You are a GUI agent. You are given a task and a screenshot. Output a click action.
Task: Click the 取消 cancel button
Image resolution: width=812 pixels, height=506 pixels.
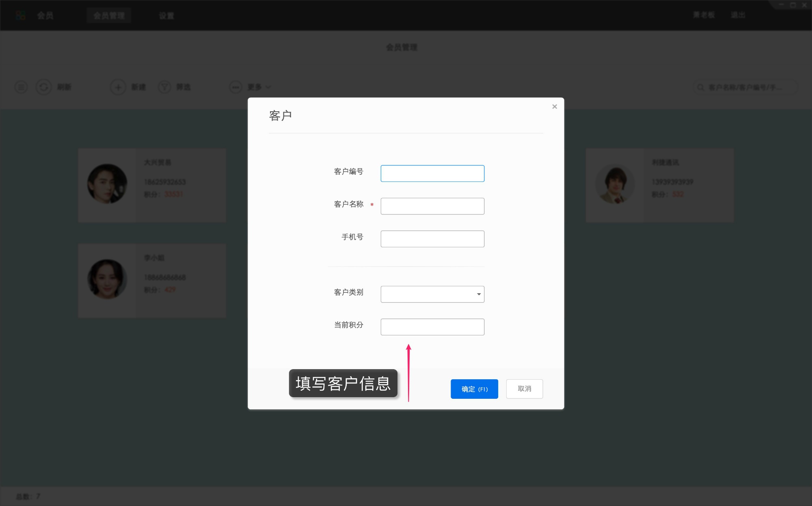pos(524,389)
